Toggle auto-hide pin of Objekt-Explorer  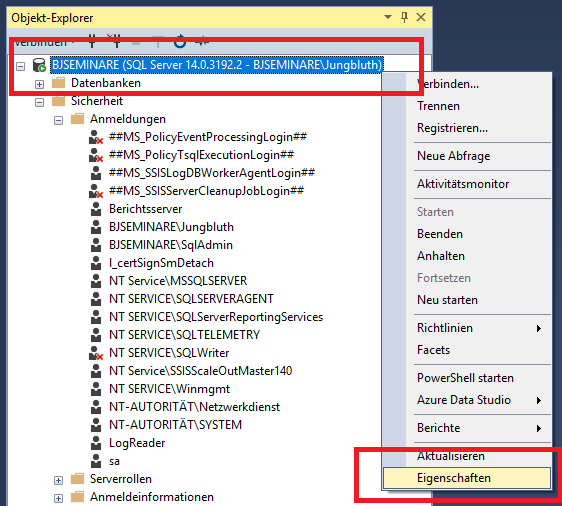(x=404, y=17)
